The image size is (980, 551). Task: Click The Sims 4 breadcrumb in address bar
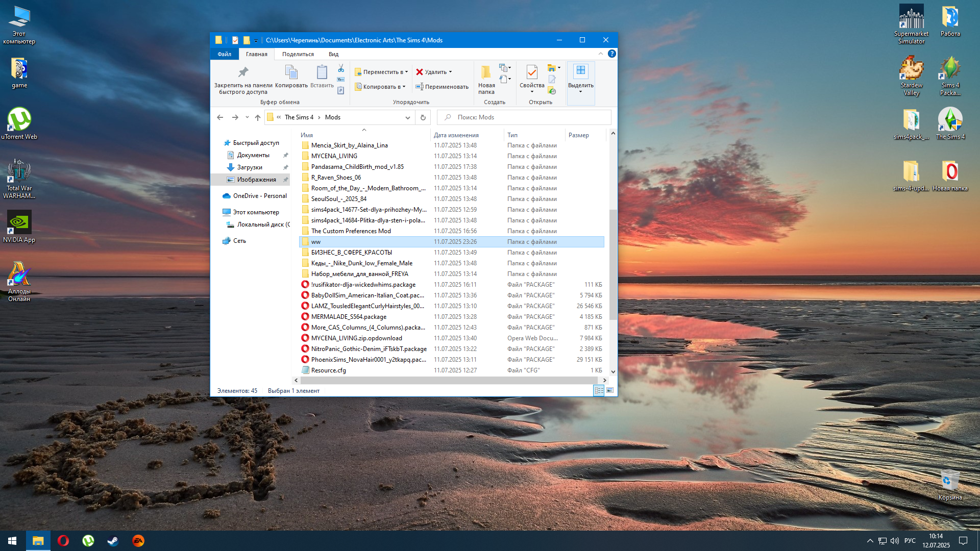[299, 117]
